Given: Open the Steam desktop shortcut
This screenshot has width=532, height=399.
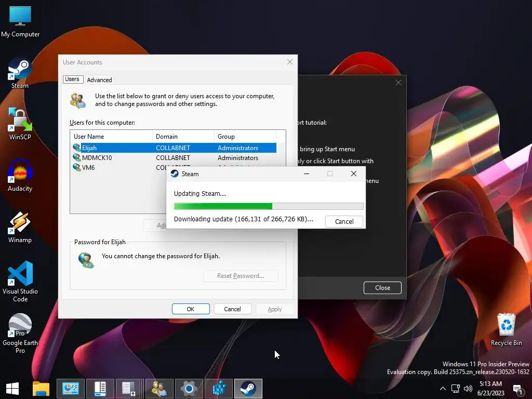Looking at the screenshot, I should click(20, 74).
